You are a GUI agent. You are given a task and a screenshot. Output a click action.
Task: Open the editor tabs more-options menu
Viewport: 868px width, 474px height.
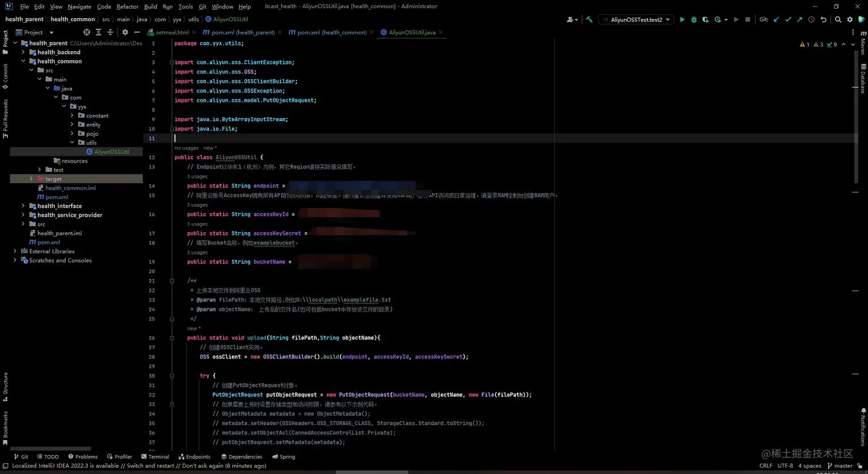(x=853, y=32)
